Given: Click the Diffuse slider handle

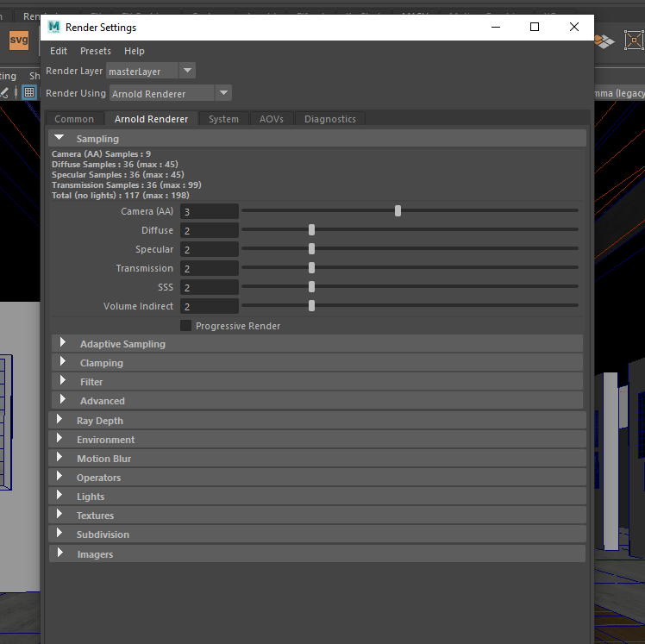Looking at the screenshot, I should pos(311,230).
